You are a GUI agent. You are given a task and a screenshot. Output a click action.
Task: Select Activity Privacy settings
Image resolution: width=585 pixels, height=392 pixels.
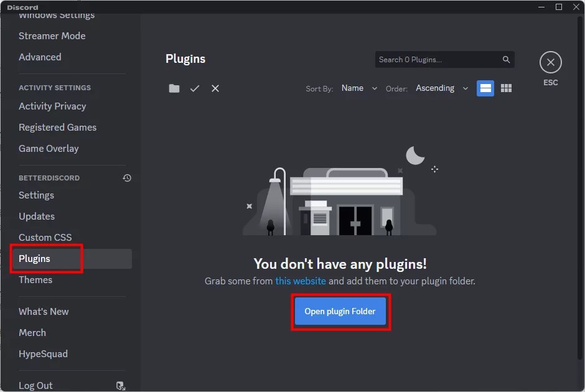click(52, 106)
